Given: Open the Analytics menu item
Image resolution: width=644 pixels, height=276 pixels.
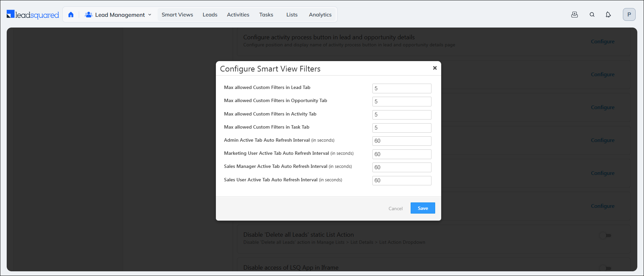Looking at the screenshot, I should coord(320,15).
